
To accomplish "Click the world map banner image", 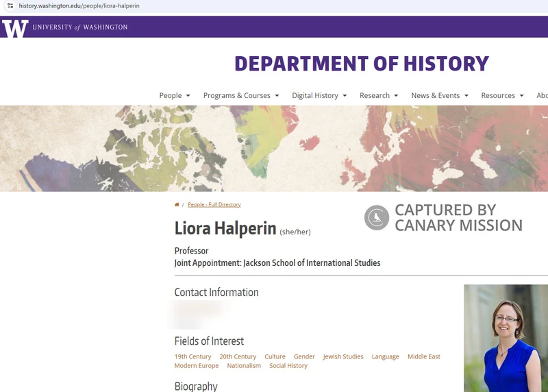I will [274, 148].
